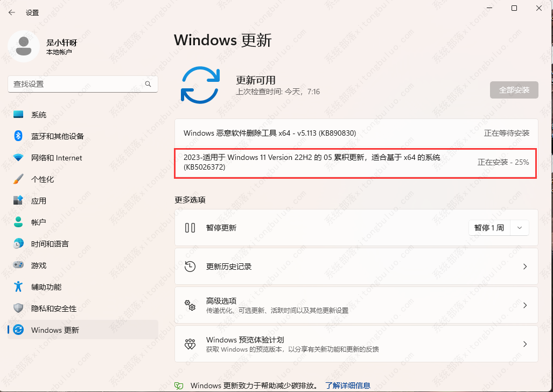553x392 pixels.
Task: Expand 更新历史记录 with its chevron
Action: coord(525,267)
